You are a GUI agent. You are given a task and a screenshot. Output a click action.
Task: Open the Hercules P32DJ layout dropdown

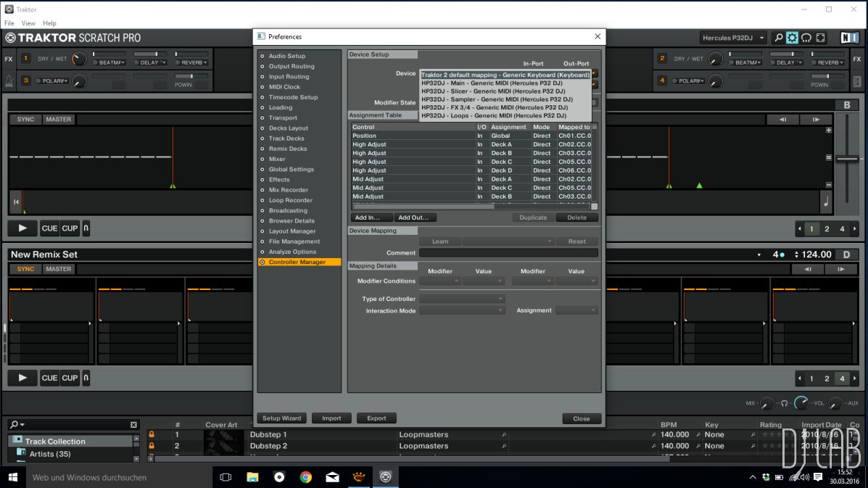tap(733, 38)
